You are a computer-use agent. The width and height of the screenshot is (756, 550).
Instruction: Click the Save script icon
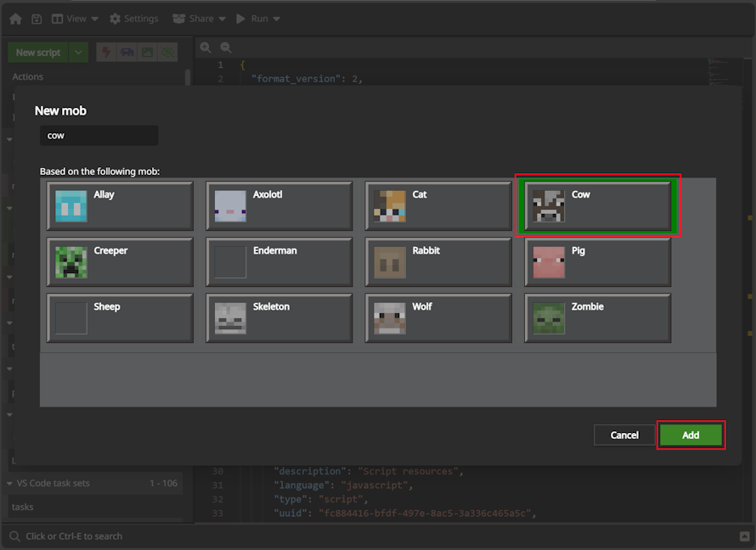37,18
